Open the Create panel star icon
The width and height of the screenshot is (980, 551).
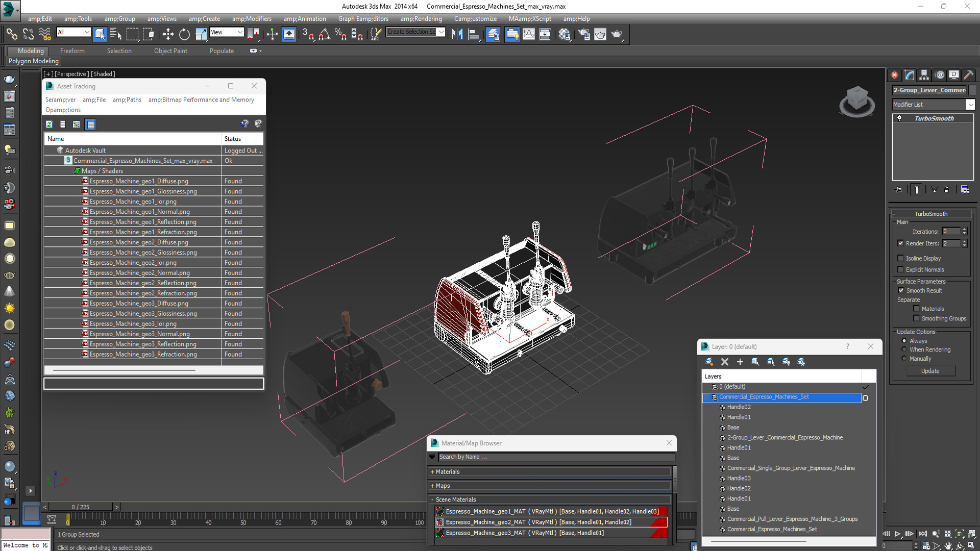pos(895,75)
